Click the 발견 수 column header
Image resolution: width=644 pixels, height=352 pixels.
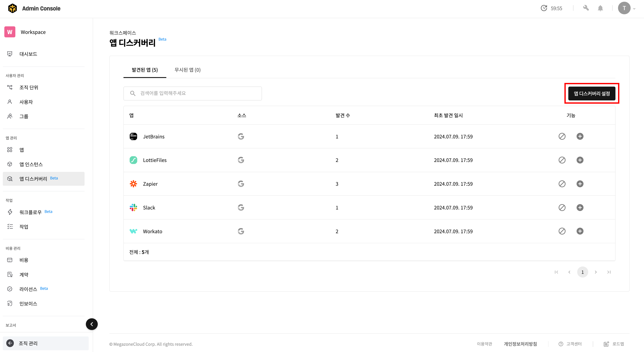pos(343,115)
